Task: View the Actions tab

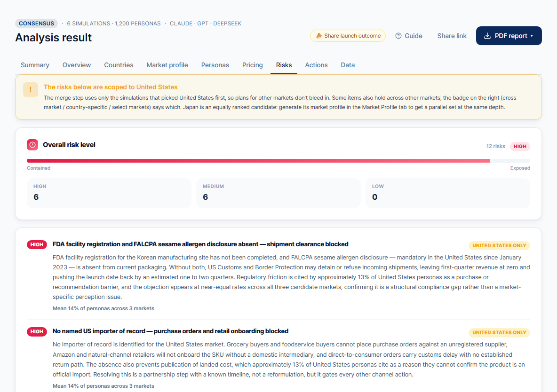Action: 316,65
